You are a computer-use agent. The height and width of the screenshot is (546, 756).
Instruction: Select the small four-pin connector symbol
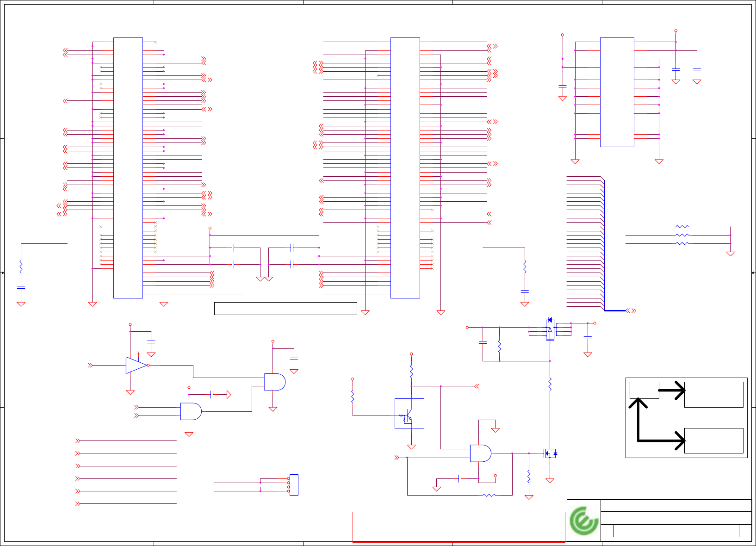click(294, 485)
